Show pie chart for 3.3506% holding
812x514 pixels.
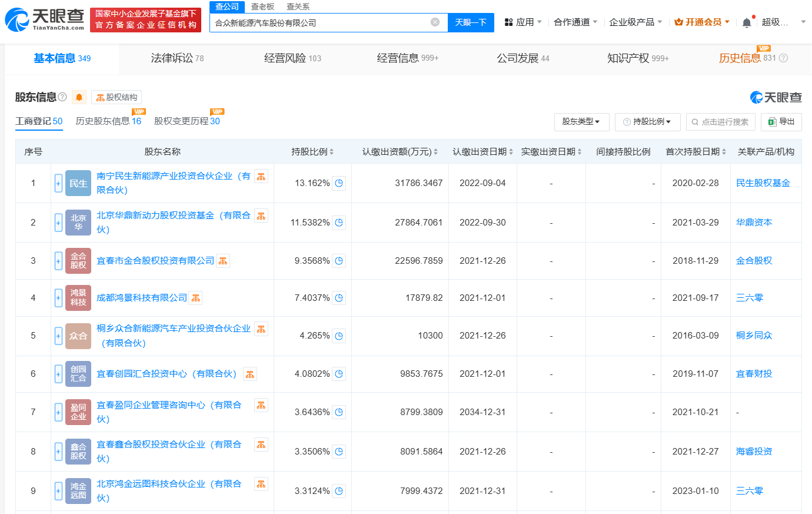339,452
